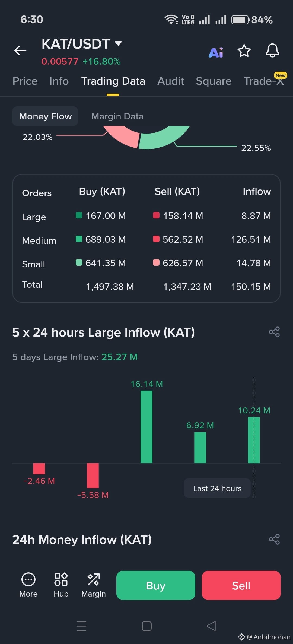This screenshot has width=293, height=644.
Task: Open the Square tab
Action: coord(214,81)
